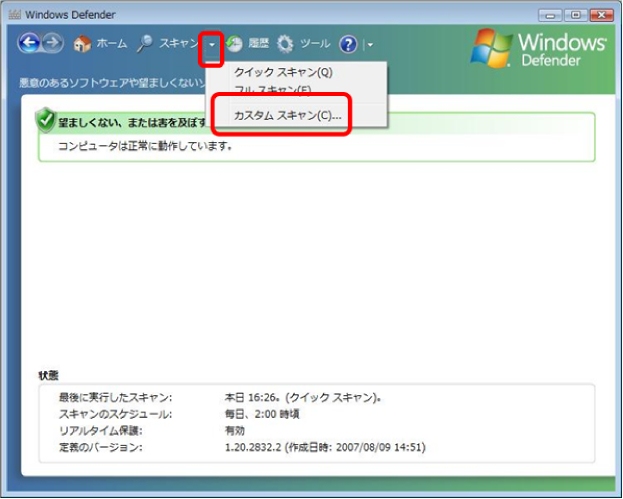Click the Windows Defender logo
The image size is (623, 499).
coord(538,50)
